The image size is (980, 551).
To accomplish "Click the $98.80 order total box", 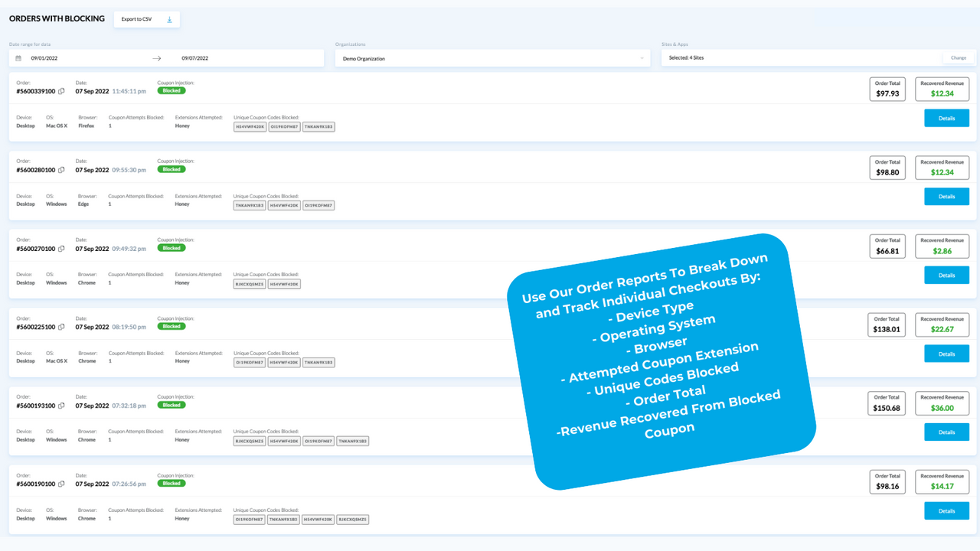I will point(887,168).
